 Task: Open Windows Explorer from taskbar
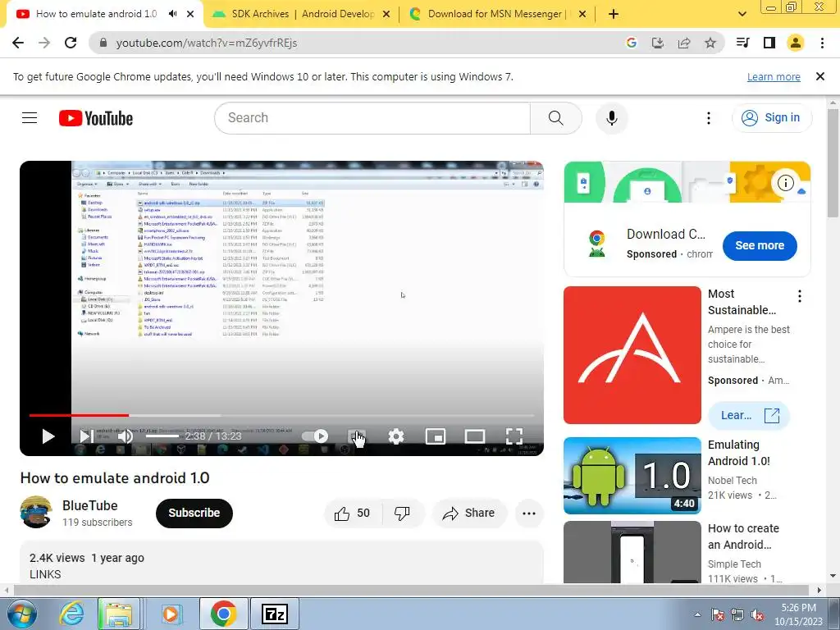pos(119,614)
